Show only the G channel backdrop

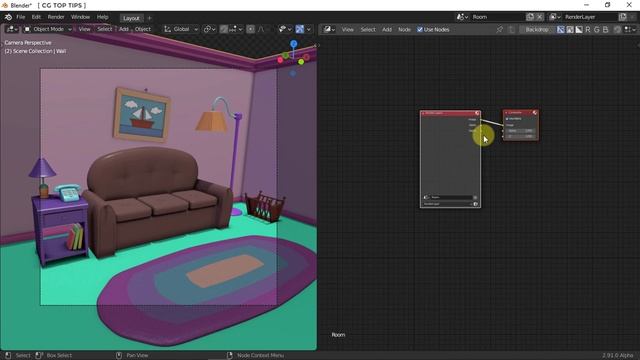597,29
